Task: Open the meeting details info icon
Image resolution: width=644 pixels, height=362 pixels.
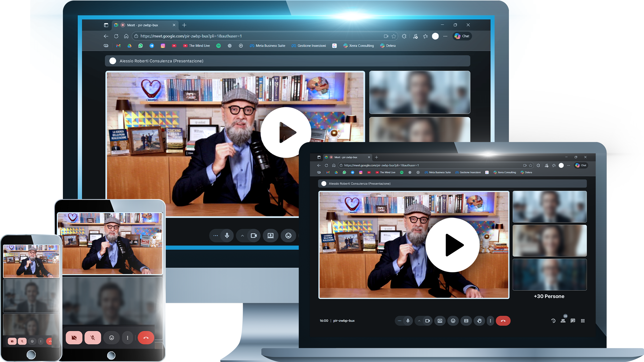Action: click(553, 321)
